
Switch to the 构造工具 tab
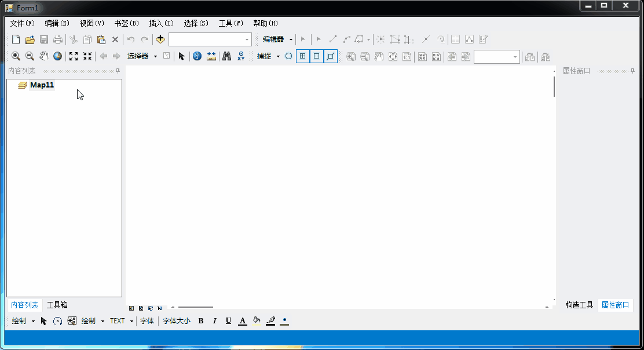(x=579, y=305)
